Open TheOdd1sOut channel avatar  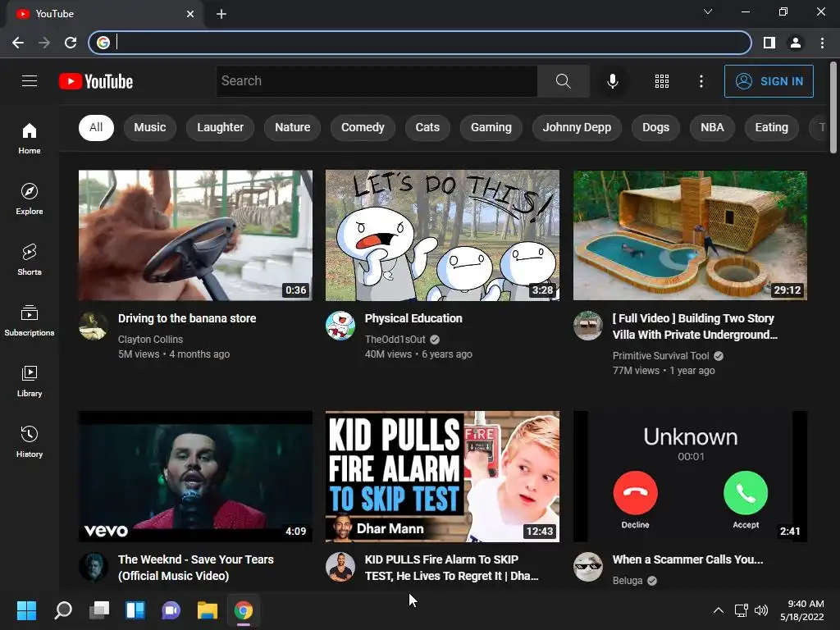340,326
